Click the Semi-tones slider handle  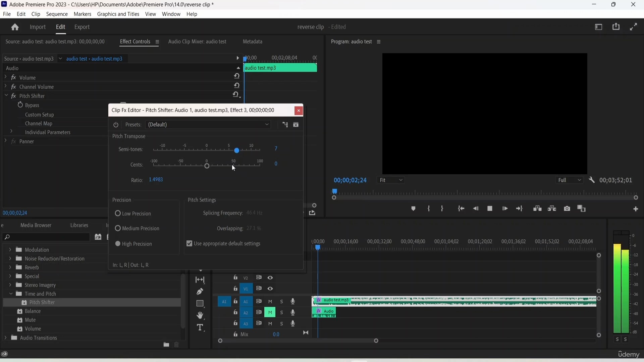tap(237, 151)
